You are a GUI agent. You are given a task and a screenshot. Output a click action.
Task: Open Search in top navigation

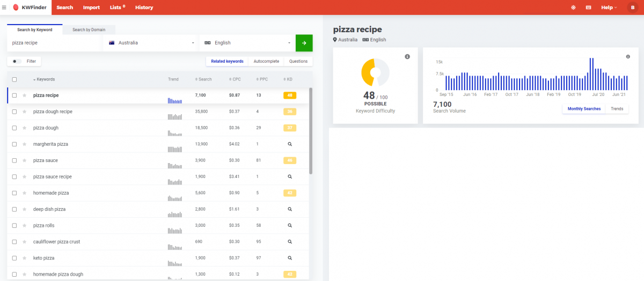click(x=65, y=8)
